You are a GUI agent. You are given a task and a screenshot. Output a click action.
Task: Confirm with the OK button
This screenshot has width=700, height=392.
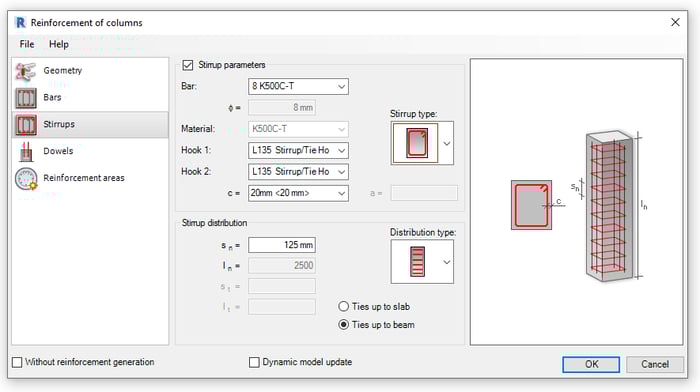(591, 364)
